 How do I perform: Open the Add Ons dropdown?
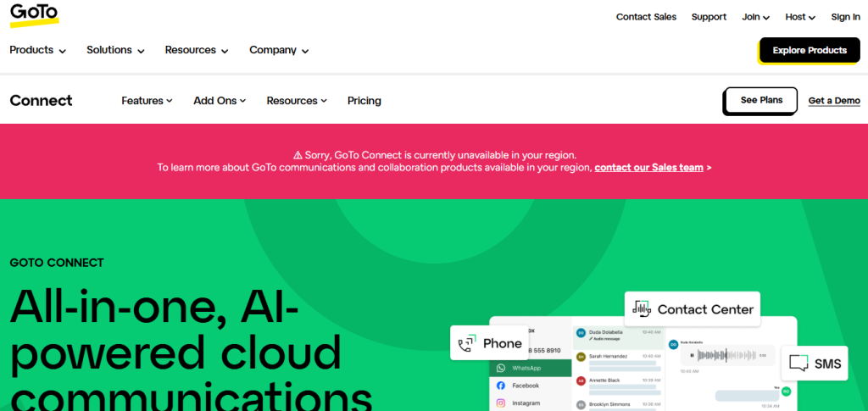point(220,101)
